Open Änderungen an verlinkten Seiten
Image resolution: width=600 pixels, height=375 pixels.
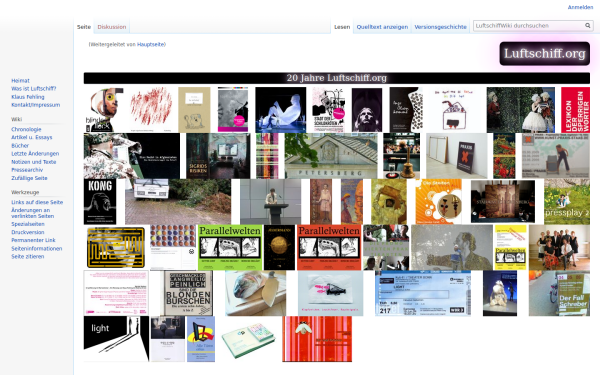[33, 213]
